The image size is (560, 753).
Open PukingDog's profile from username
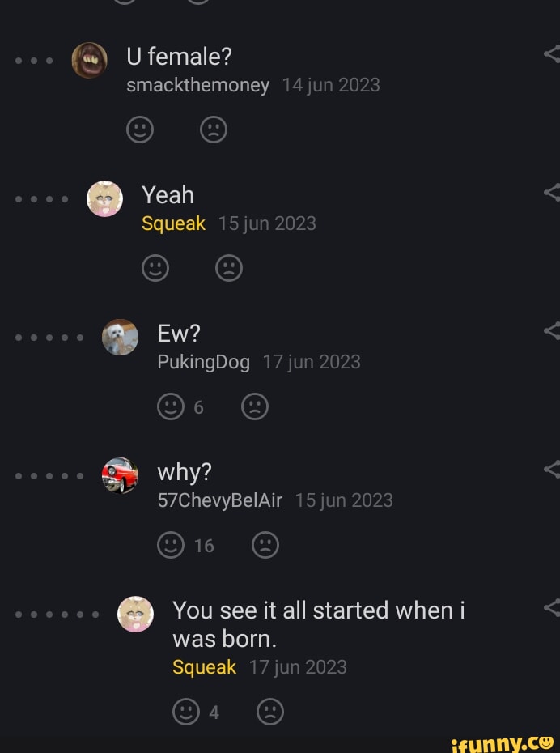203,362
